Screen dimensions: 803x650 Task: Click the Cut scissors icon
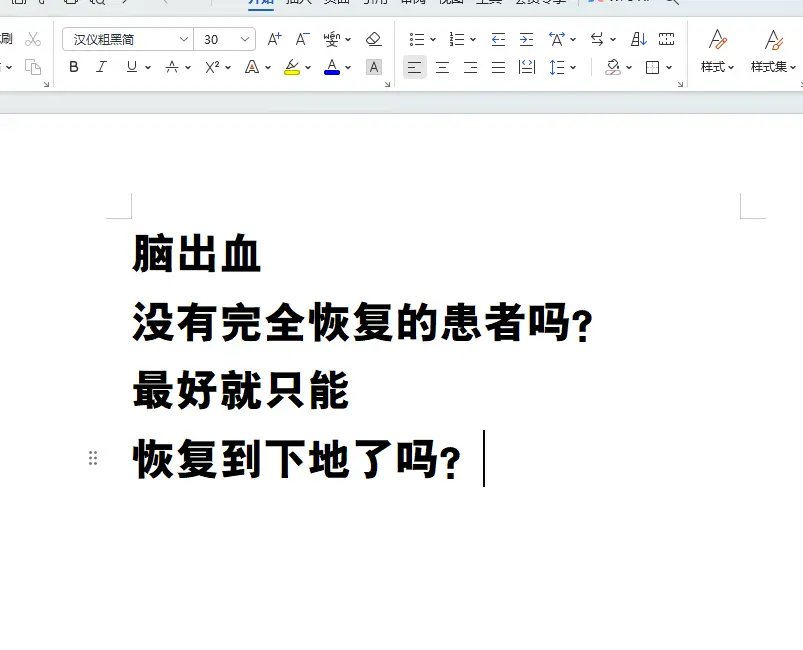pyautogui.click(x=33, y=39)
